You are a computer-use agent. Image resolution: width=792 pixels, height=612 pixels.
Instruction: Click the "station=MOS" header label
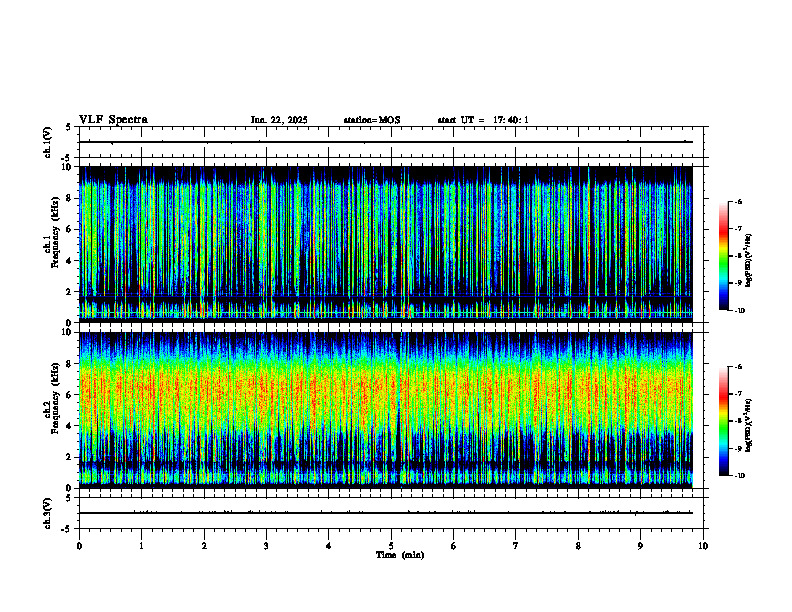coord(372,120)
